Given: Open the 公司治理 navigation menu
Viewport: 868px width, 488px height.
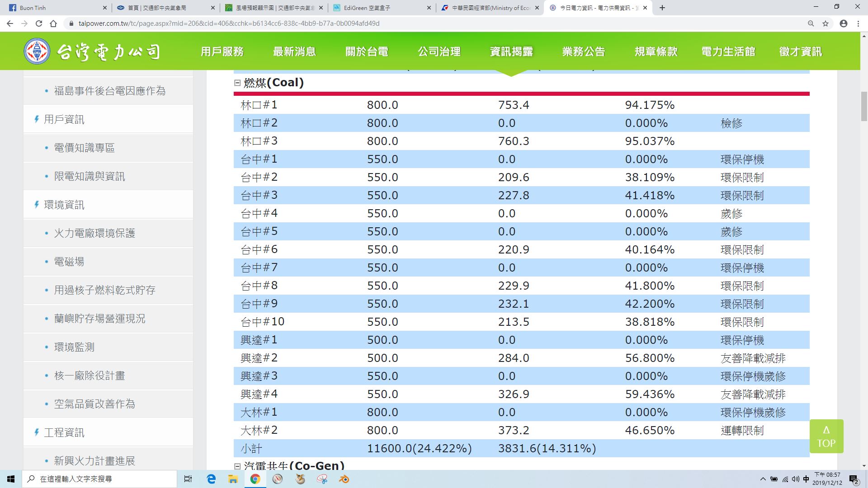Looking at the screenshot, I should pyautogui.click(x=439, y=52).
